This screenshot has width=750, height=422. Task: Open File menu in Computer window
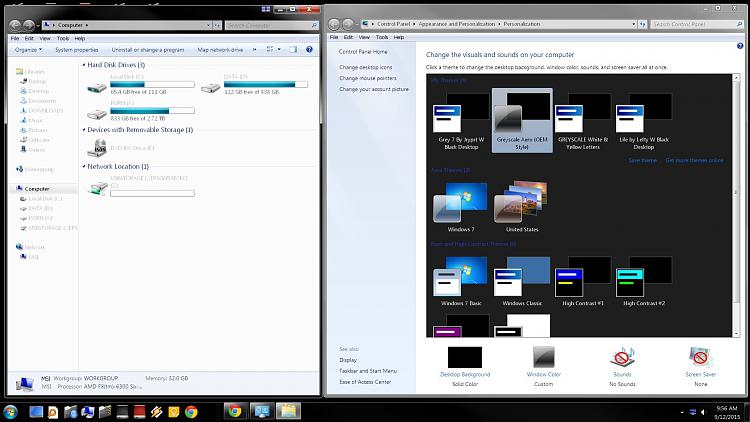click(x=15, y=38)
